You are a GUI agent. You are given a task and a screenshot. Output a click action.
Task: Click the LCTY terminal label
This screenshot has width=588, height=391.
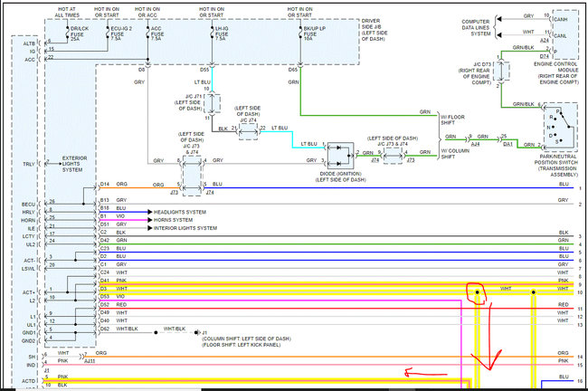click(29, 236)
